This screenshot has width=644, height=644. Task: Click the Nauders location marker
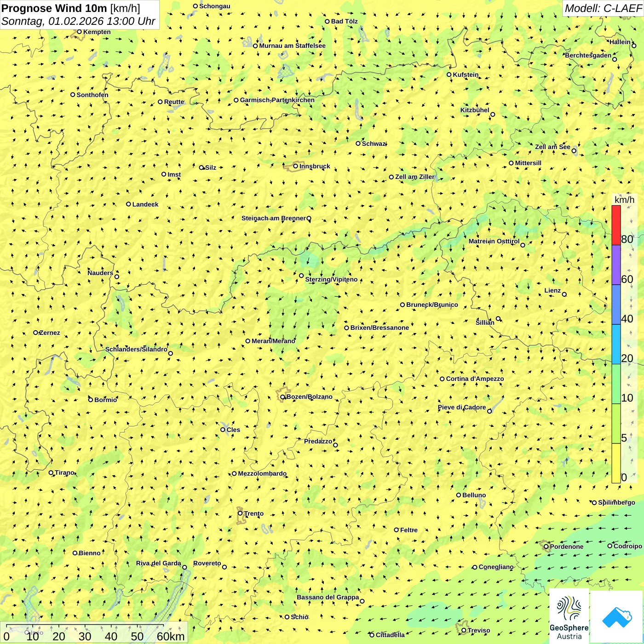click(x=117, y=276)
